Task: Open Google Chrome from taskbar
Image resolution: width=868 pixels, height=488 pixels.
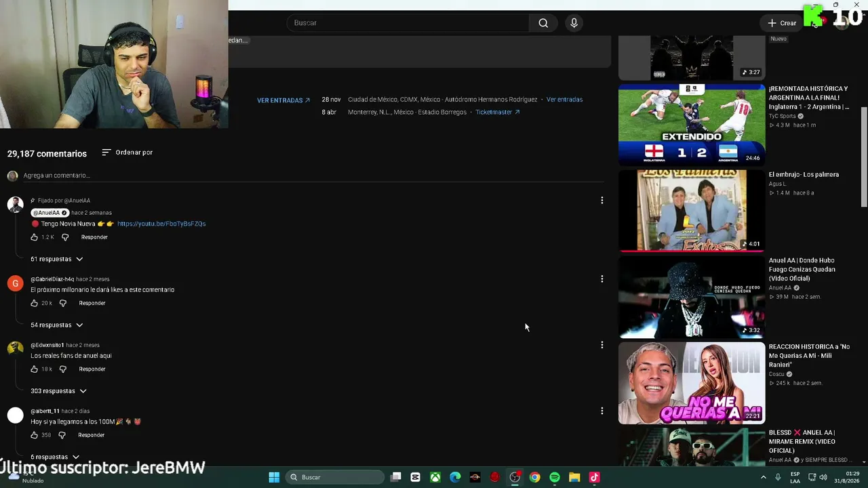Action: click(x=535, y=477)
